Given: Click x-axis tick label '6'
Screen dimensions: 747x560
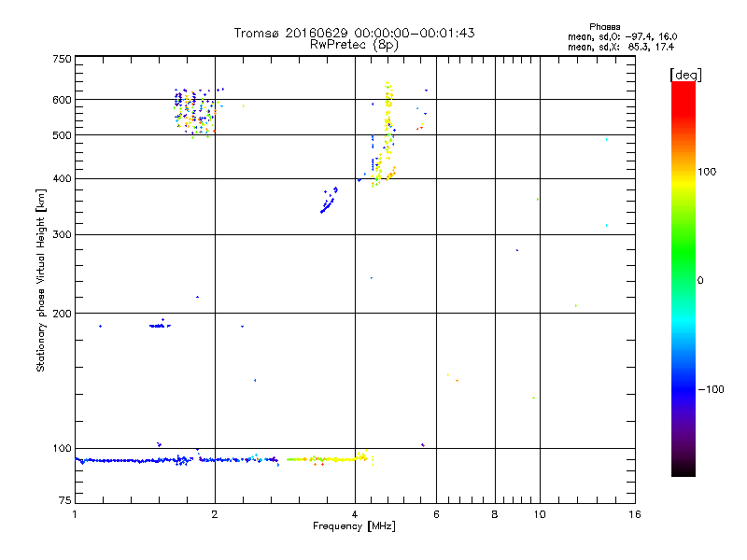Looking at the screenshot, I should (436, 514).
